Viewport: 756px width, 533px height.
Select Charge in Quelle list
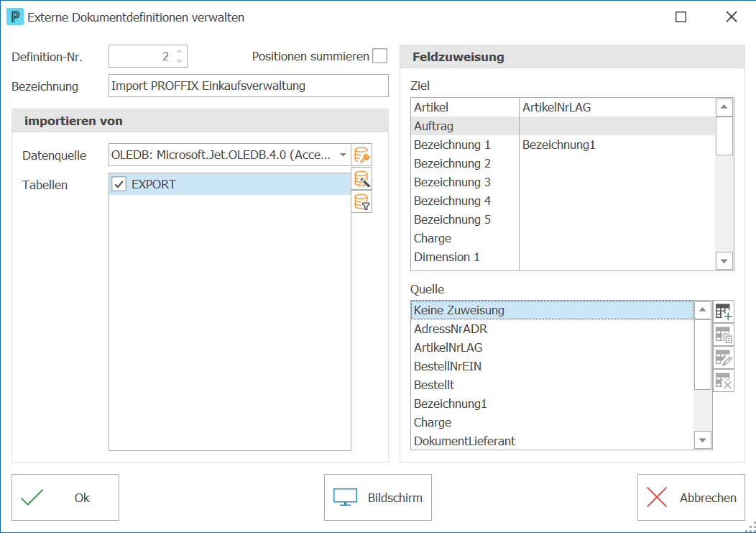(x=552, y=422)
